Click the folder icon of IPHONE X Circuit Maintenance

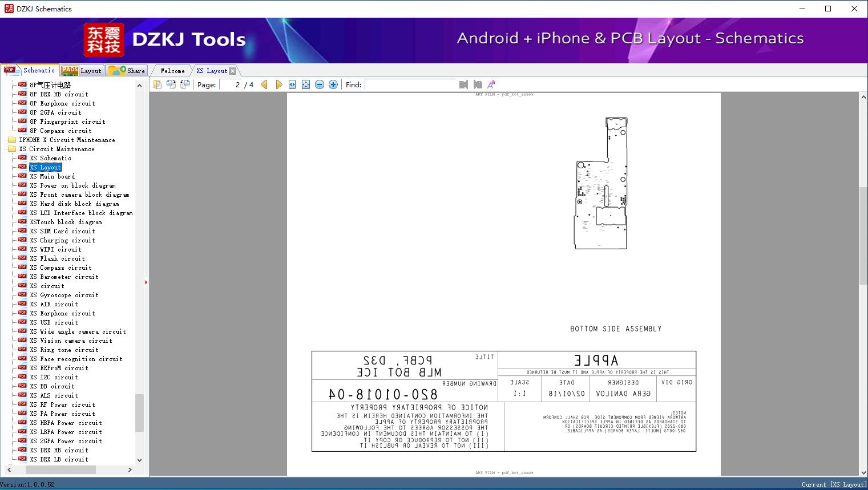(11, 139)
